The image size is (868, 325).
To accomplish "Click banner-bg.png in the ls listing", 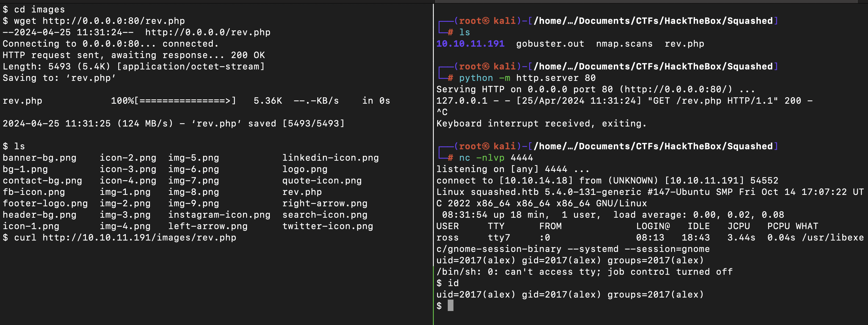I will 39,158.
